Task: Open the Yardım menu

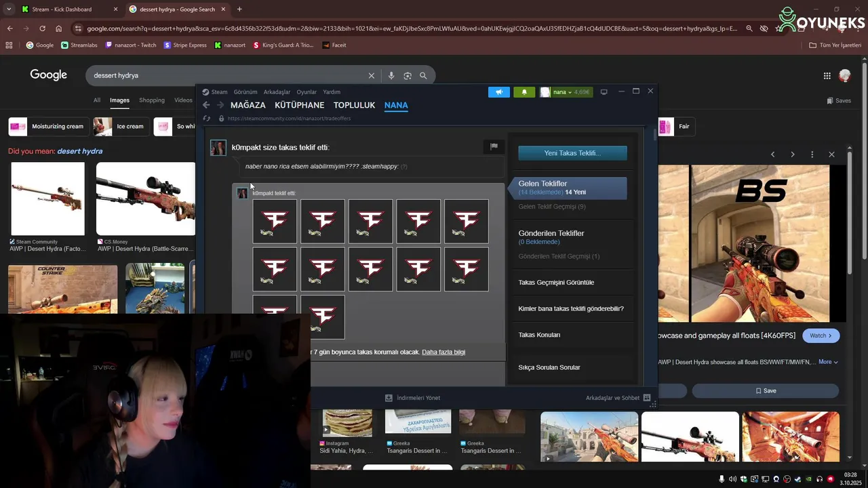Action: tap(332, 92)
